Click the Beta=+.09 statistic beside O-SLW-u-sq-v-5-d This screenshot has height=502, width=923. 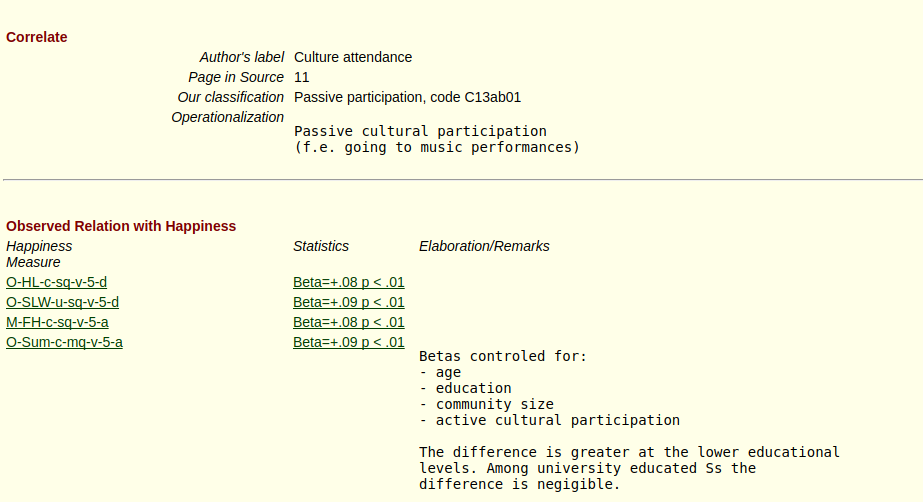pyautogui.click(x=348, y=302)
